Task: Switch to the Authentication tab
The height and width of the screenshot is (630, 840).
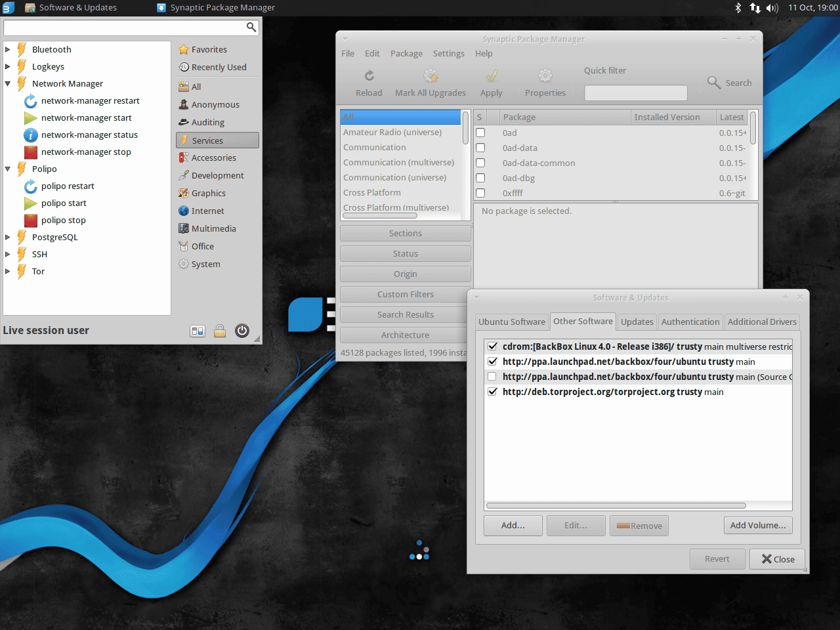Action: point(690,322)
